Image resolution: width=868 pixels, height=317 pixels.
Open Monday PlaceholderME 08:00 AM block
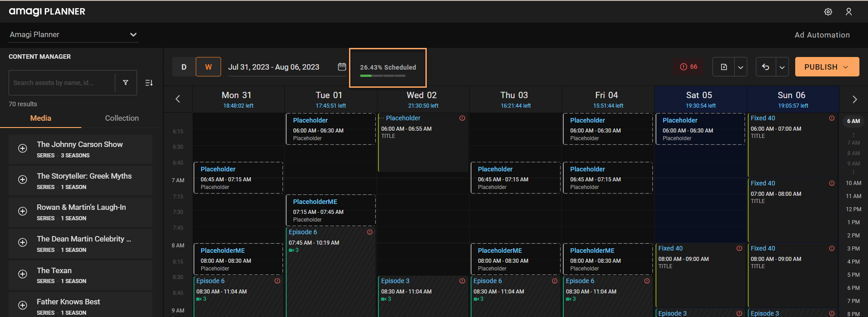(x=238, y=259)
